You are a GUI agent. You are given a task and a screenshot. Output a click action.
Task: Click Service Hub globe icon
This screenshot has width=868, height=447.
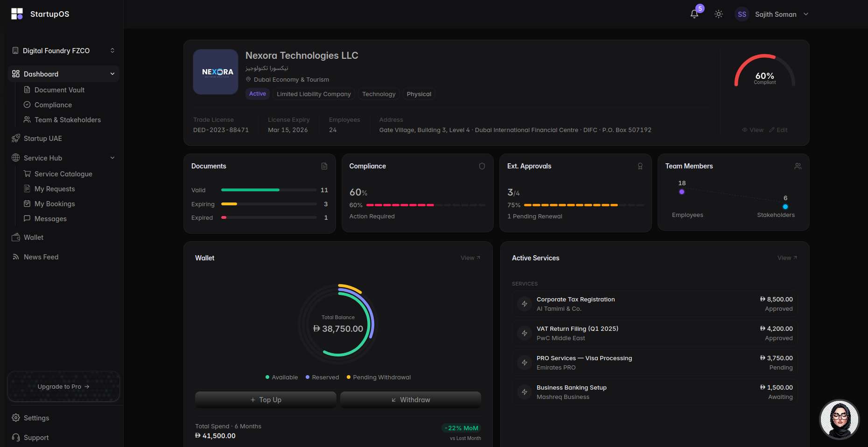[x=16, y=158]
